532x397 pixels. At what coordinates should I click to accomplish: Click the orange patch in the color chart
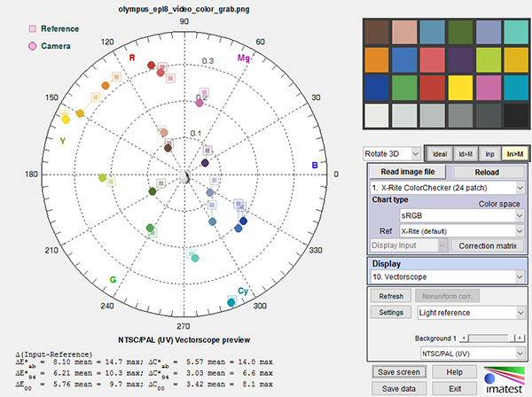pyautogui.click(x=376, y=60)
